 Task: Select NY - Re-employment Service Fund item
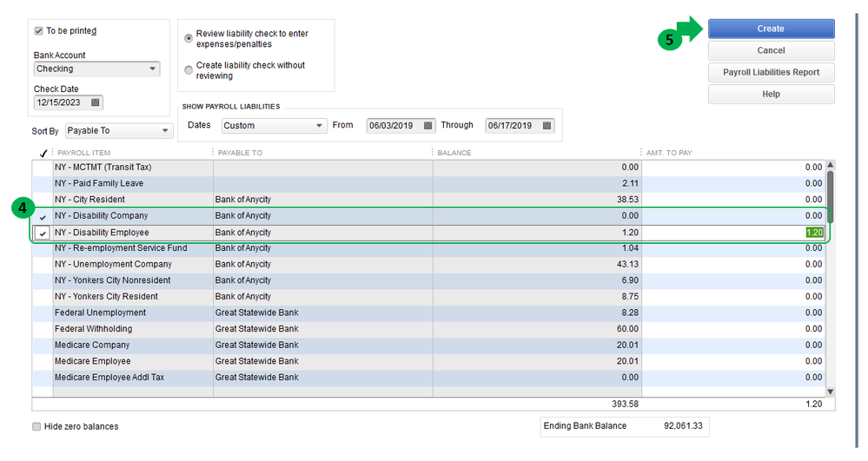coord(121,248)
